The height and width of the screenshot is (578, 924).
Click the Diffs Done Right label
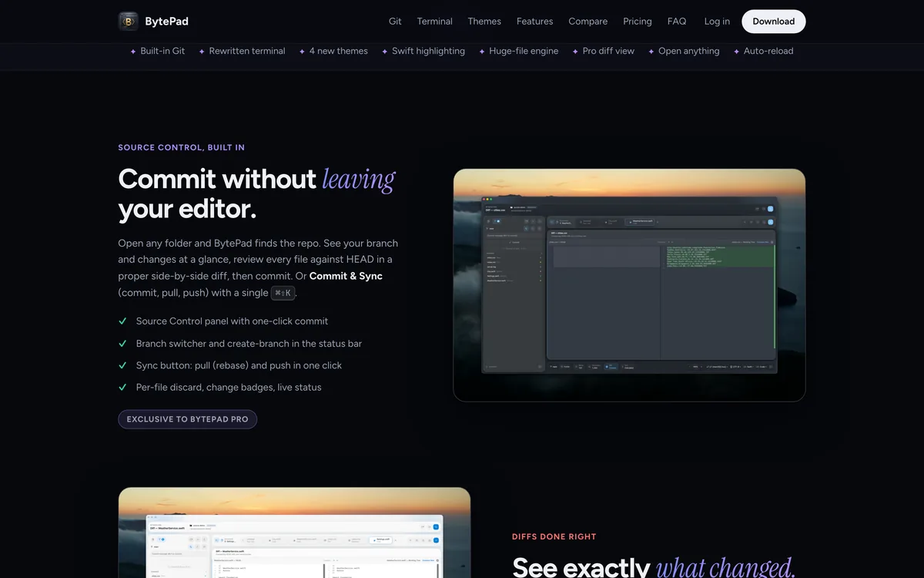pos(554,536)
